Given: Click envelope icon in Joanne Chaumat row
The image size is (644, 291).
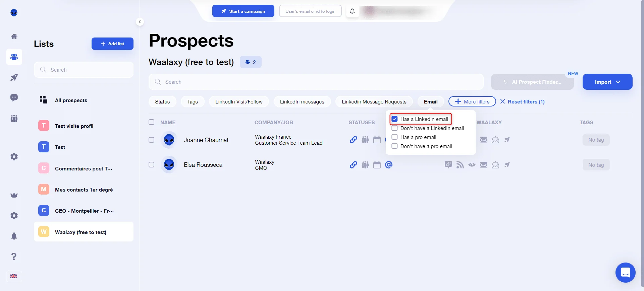Looking at the screenshot, I should 484,140.
